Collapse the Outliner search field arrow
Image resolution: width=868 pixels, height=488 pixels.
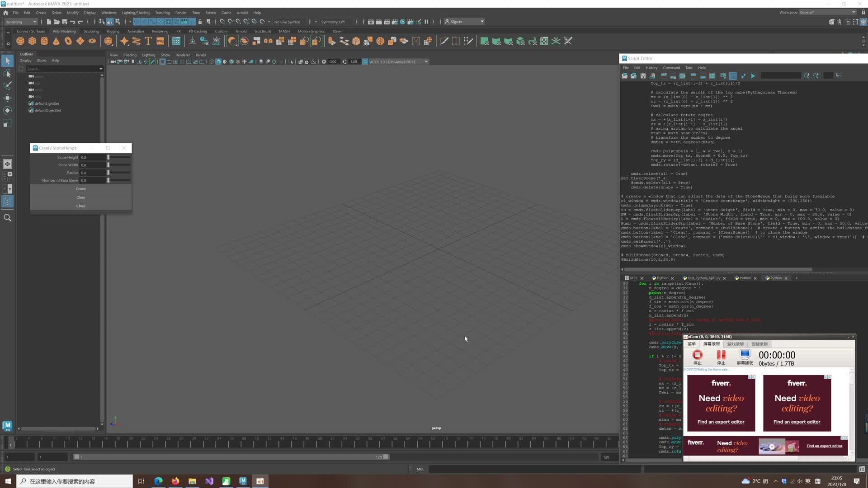101,69
